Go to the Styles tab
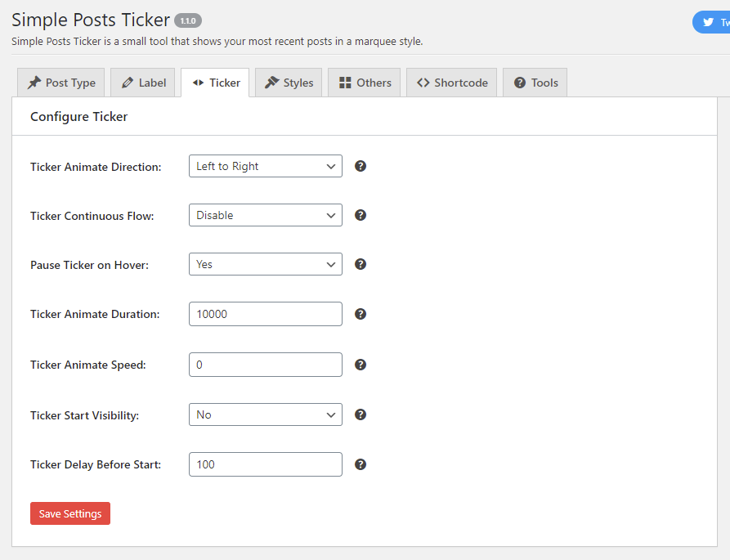The height and width of the screenshot is (560, 730). pyautogui.click(x=289, y=83)
